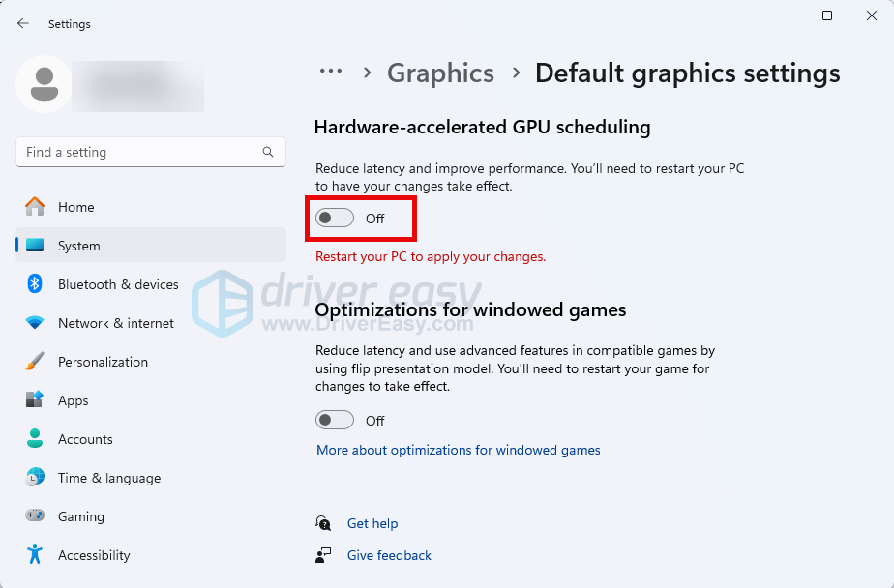The image size is (894, 588).
Task: Select the Bluetooth & devices icon
Action: click(x=35, y=284)
